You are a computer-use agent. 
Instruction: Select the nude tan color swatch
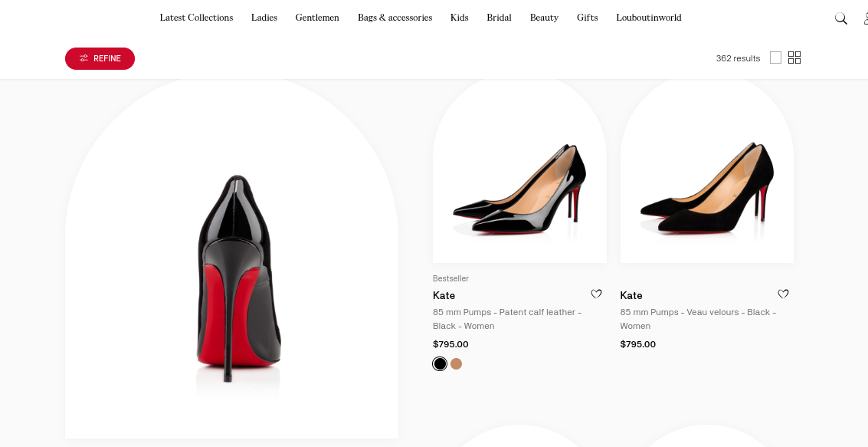[456, 364]
